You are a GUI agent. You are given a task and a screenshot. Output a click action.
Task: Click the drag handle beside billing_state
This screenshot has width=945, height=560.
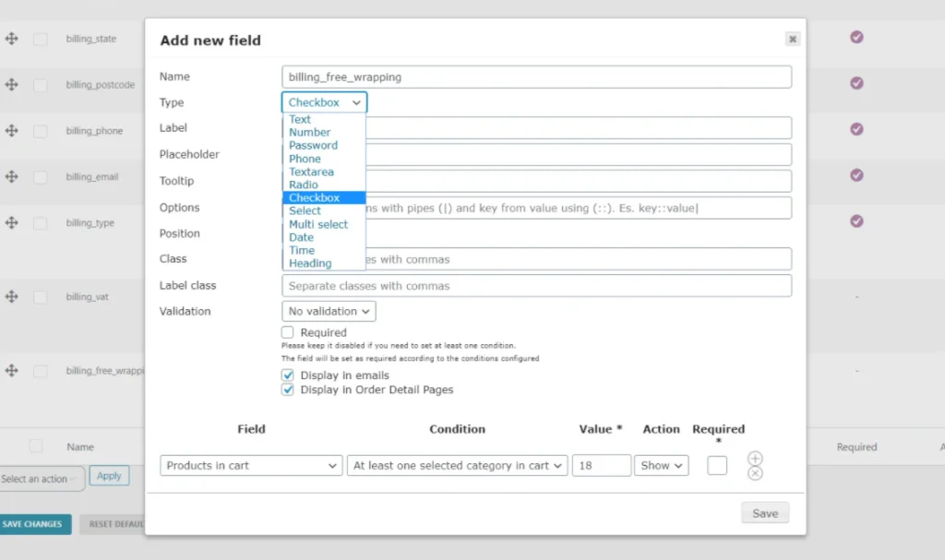pyautogui.click(x=12, y=39)
